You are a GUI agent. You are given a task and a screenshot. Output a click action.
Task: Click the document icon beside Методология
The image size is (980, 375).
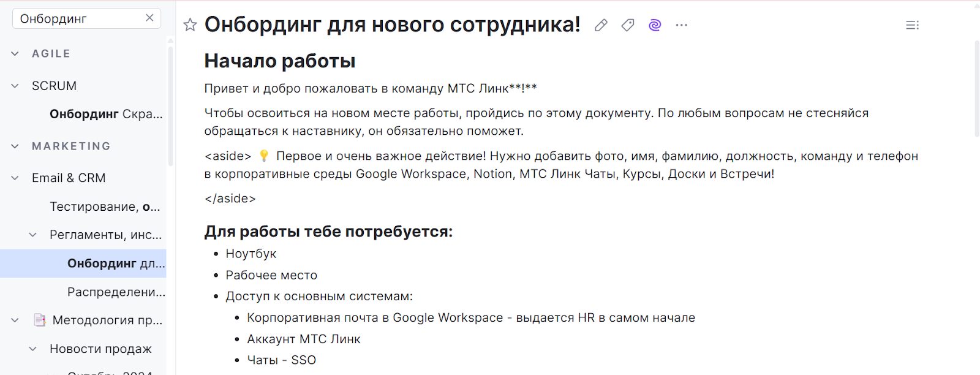coord(40,320)
